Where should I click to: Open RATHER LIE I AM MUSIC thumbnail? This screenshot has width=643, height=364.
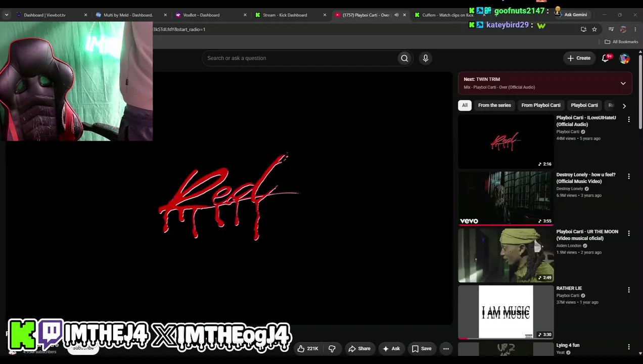(x=506, y=312)
